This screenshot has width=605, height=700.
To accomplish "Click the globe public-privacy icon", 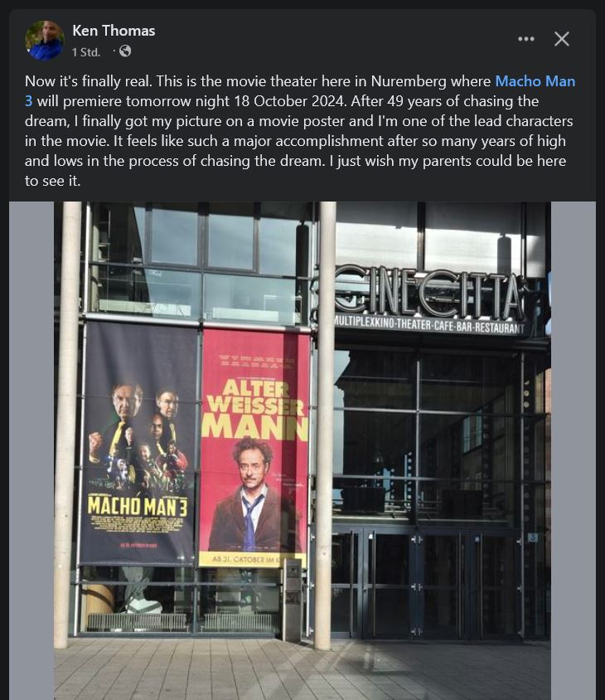I will (125, 51).
